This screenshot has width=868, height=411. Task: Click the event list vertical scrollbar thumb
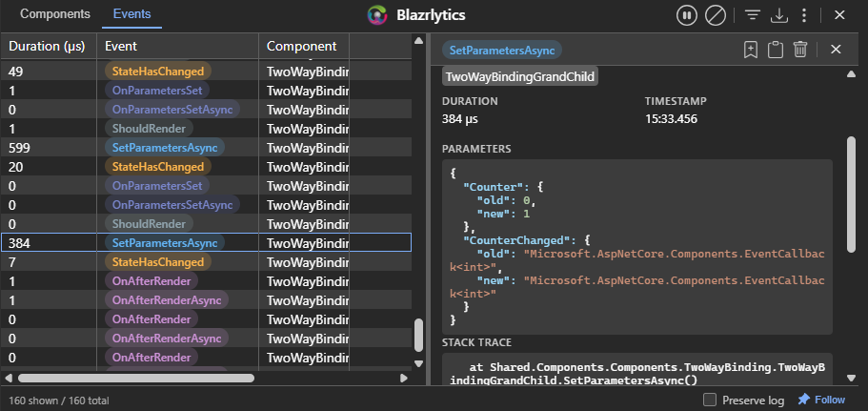pos(418,335)
